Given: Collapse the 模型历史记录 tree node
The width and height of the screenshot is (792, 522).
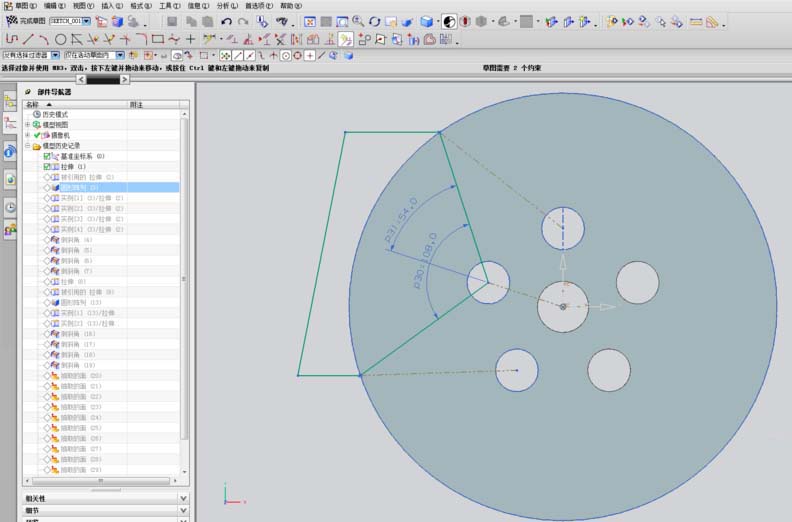Looking at the screenshot, I should pyautogui.click(x=28, y=145).
